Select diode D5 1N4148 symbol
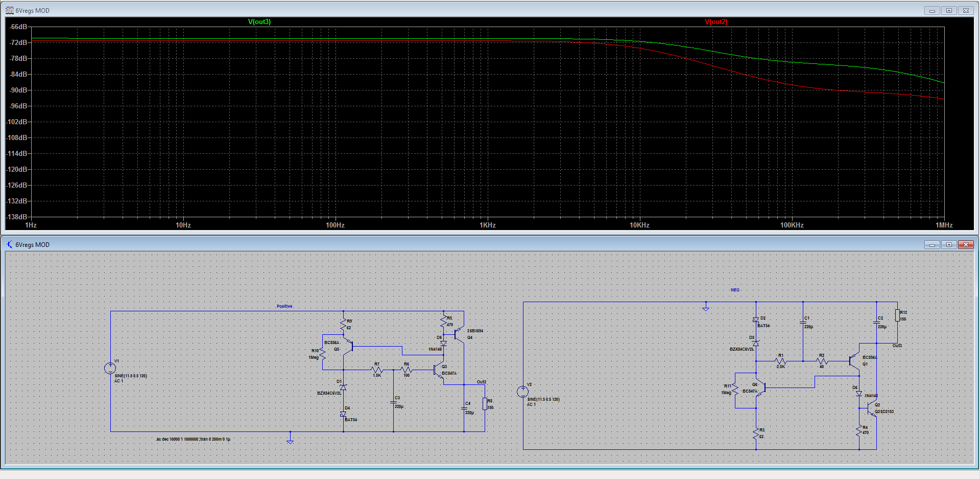The width and height of the screenshot is (980, 479). pos(443,344)
